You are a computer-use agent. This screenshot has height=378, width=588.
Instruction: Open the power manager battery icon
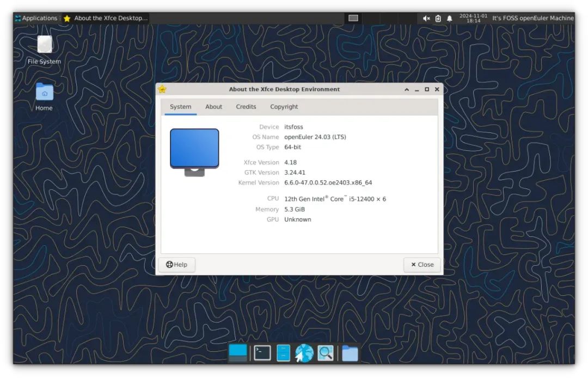point(438,19)
